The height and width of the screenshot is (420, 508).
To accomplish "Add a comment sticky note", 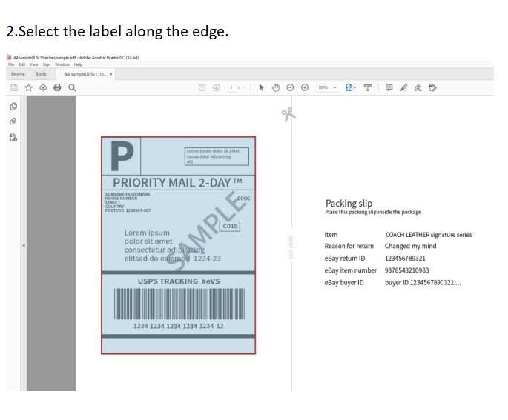I will pos(389,87).
